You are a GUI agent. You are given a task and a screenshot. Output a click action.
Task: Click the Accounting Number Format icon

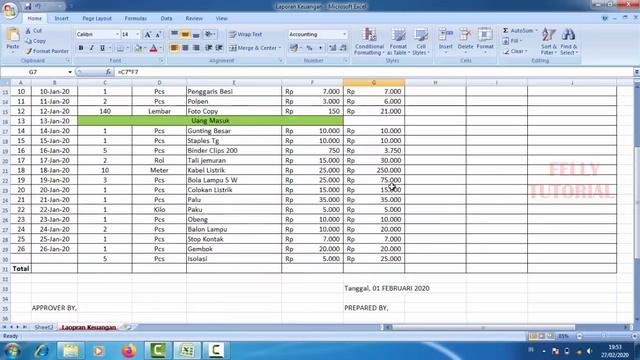click(x=293, y=48)
